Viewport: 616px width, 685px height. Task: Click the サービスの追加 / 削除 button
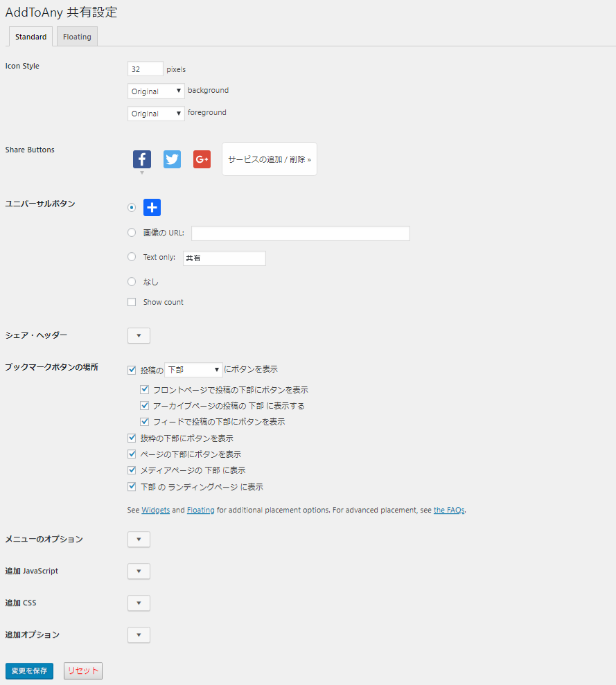[270, 159]
